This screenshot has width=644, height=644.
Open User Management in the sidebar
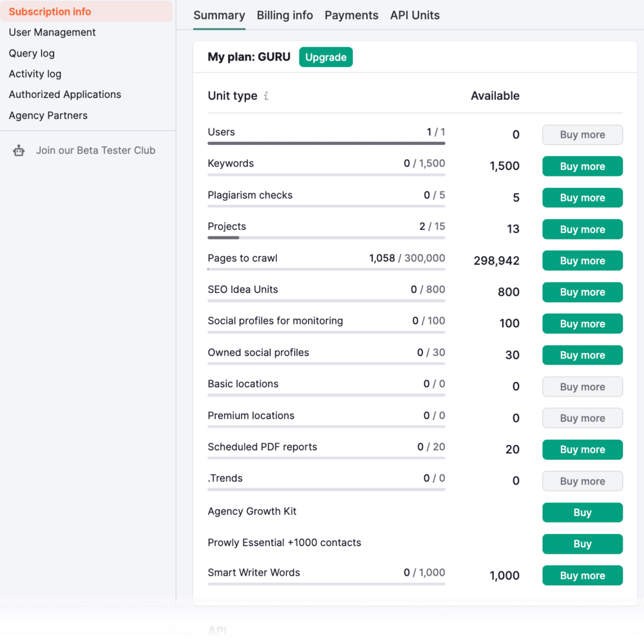(x=52, y=32)
